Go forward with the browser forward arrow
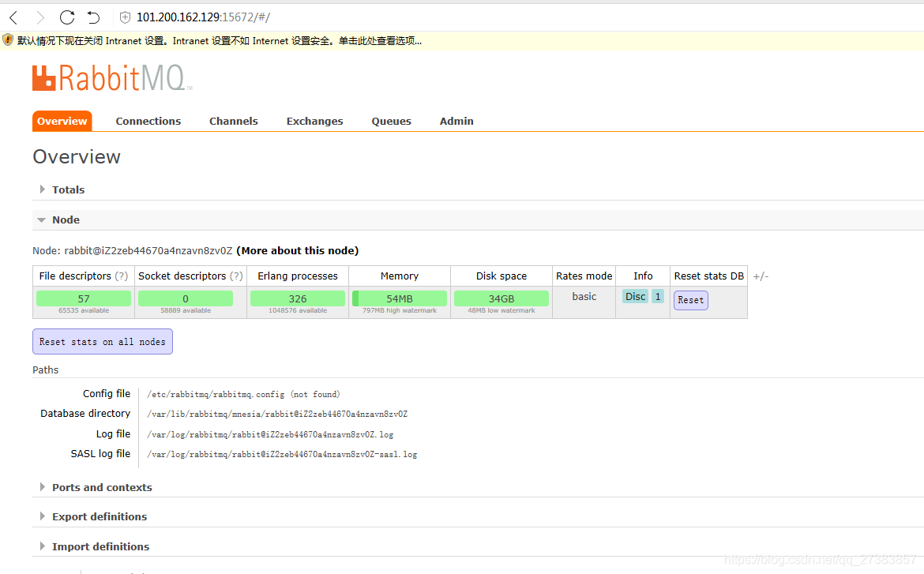The image size is (924, 574). 40,17
